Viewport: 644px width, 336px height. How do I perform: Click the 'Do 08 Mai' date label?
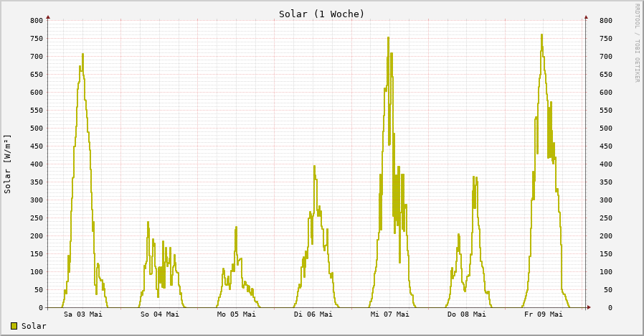pyautogui.click(x=467, y=314)
